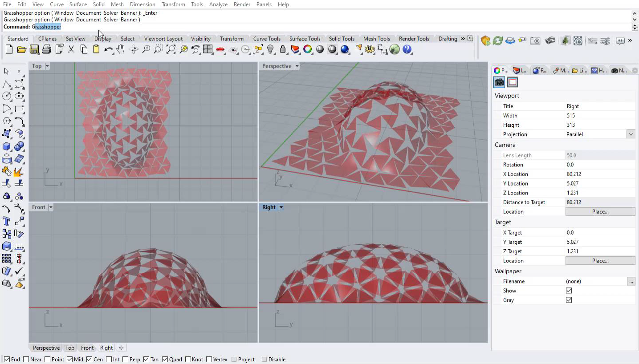Choose the blue Box solid tool
Screen dimensions: 639x364
tap(7, 146)
